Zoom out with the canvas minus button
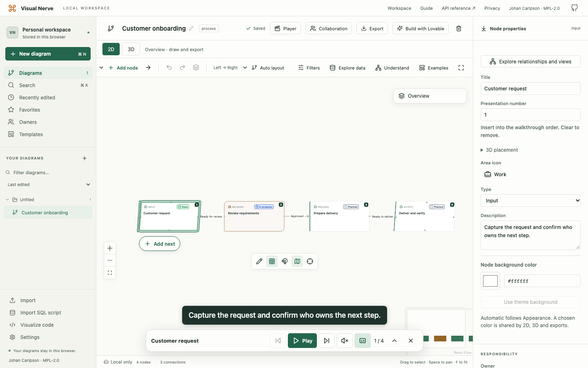The height and width of the screenshot is (368, 588). coord(110,260)
